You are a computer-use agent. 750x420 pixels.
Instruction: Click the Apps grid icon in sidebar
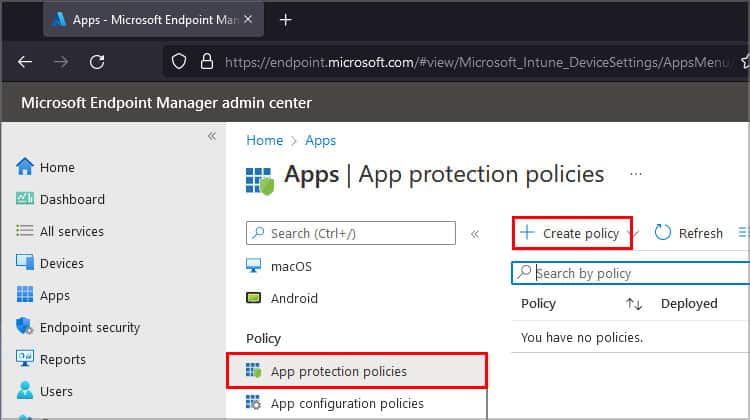pyautogui.click(x=25, y=294)
